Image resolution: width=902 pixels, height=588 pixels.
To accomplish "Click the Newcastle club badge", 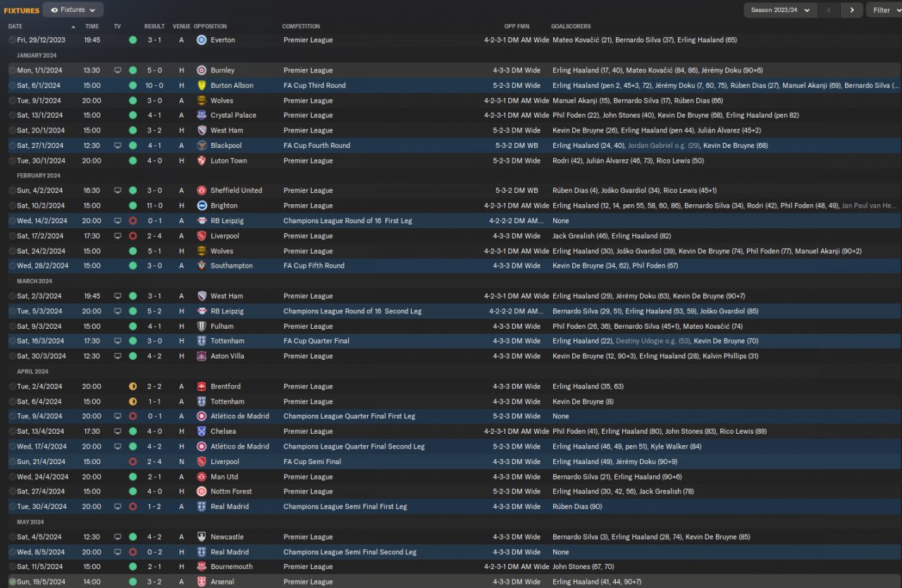I will (x=202, y=537).
